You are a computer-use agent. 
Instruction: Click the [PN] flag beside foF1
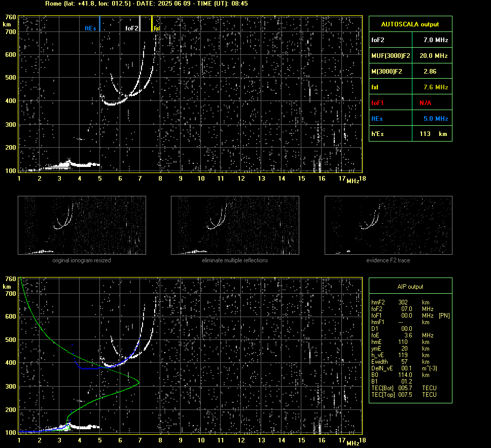pyautogui.click(x=444, y=316)
